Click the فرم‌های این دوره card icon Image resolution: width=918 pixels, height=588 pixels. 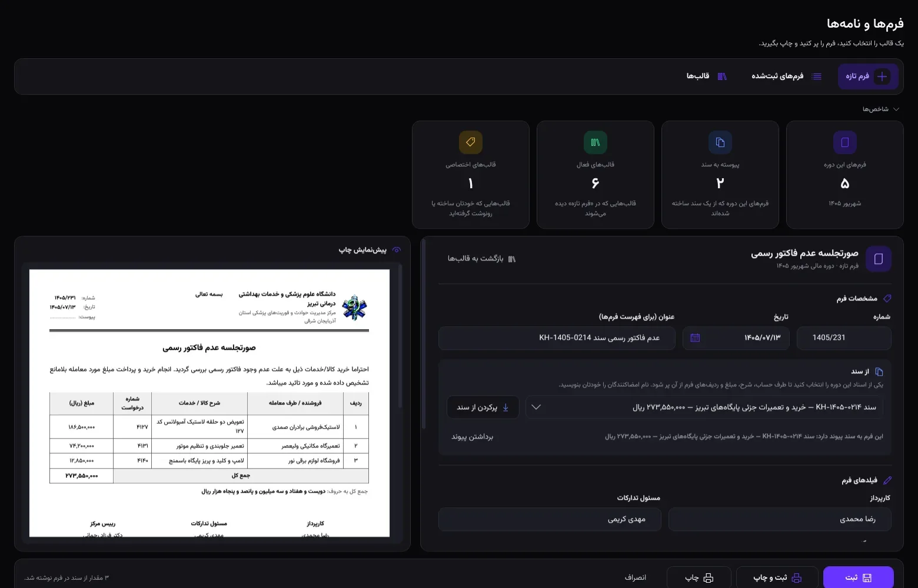[845, 142]
